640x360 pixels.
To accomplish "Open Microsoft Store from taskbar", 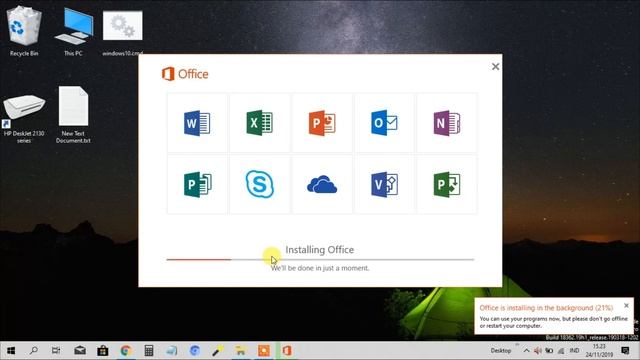I will (x=102, y=351).
